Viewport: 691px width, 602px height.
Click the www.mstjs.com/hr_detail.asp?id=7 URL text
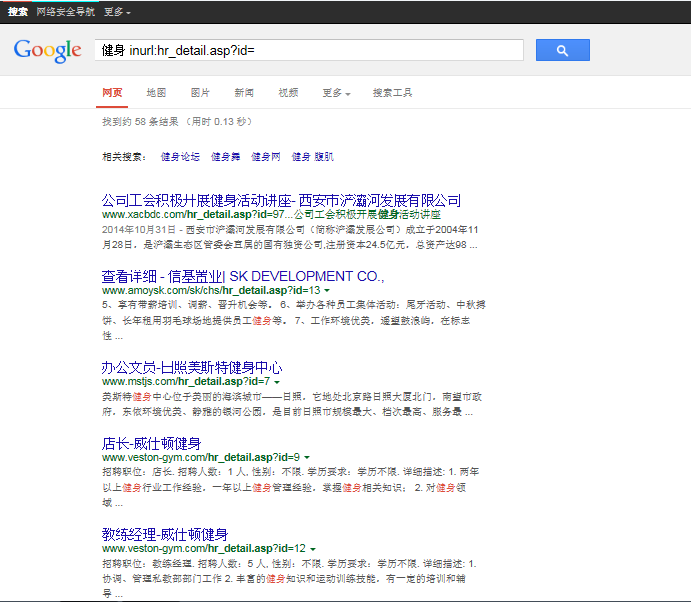point(186,381)
